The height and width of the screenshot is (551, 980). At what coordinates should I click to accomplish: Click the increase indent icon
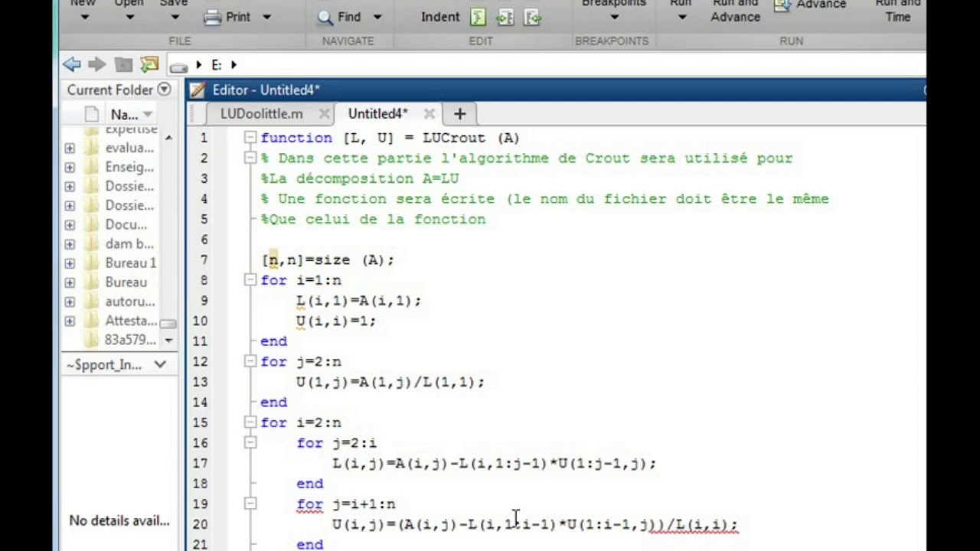505,17
